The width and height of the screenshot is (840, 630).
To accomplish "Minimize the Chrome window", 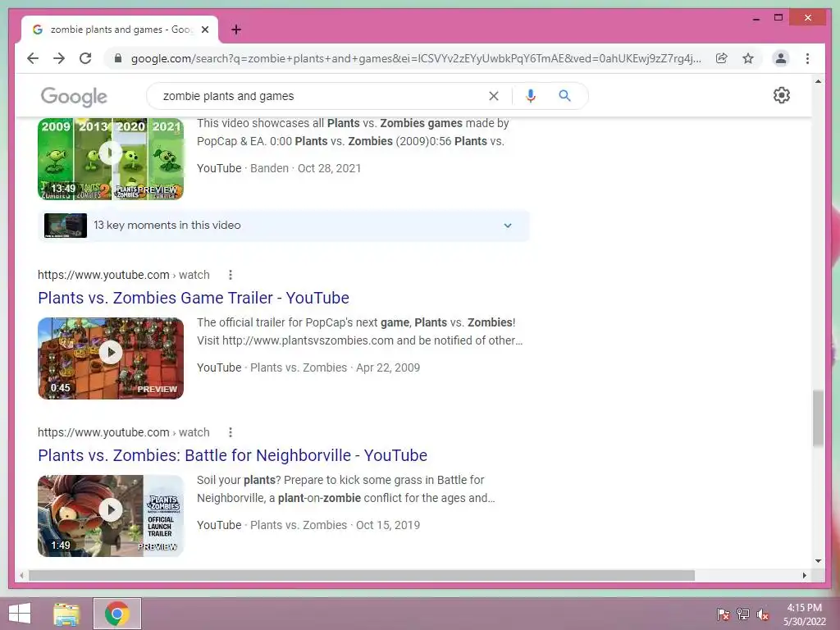I will point(756,18).
